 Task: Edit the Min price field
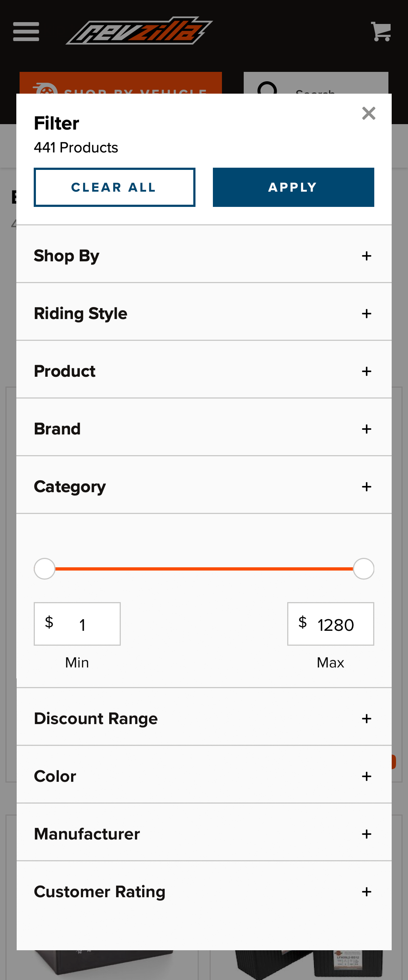(77, 624)
